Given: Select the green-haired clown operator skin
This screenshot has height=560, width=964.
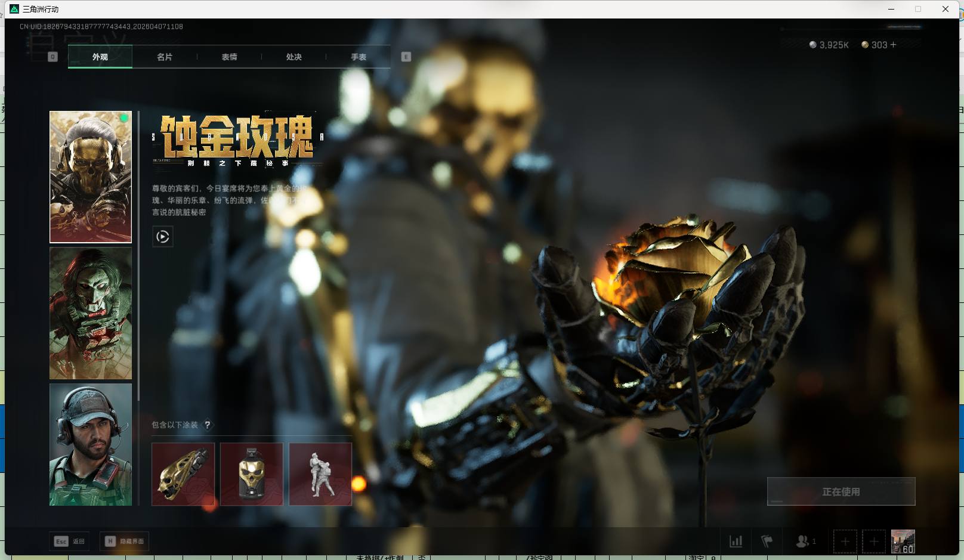Looking at the screenshot, I should pos(91,313).
